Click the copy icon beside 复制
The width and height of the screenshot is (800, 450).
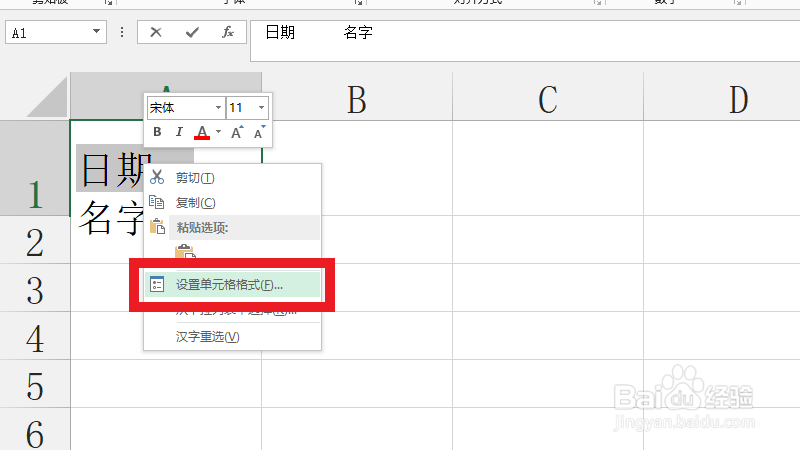(157, 203)
